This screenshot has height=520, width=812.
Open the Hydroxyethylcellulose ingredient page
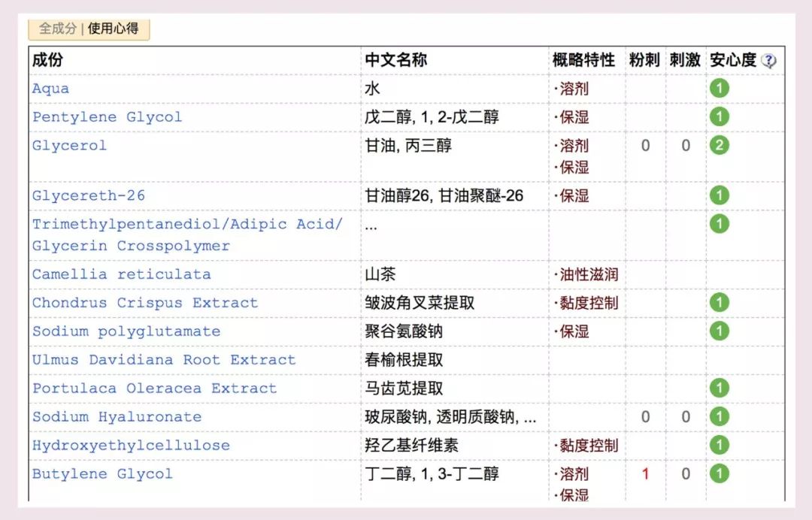click(x=129, y=445)
